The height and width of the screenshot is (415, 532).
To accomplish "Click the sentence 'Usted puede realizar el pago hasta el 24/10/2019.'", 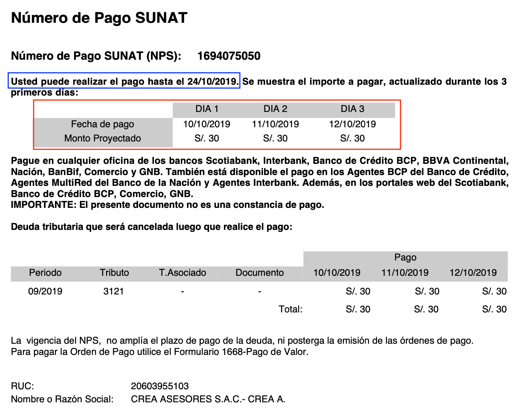I will point(125,81).
